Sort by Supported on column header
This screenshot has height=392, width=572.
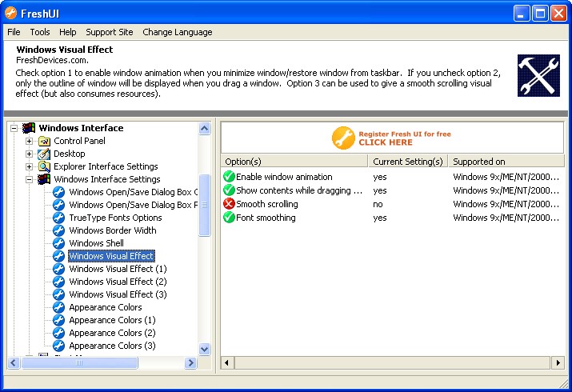coord(506,162)
